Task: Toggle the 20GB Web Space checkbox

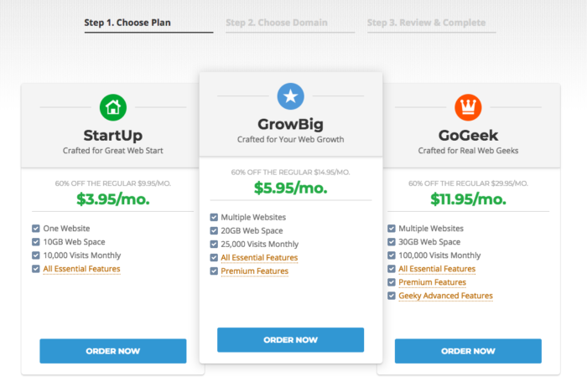Action: pos(214,230)
